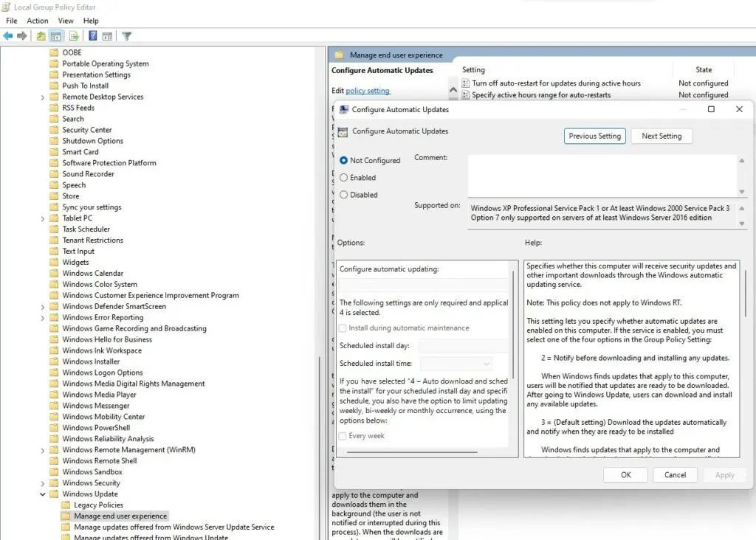Viewport: 756px width, 540px height.
Task: Select the Disabled radio button
Action: click(x=344, y=195)
